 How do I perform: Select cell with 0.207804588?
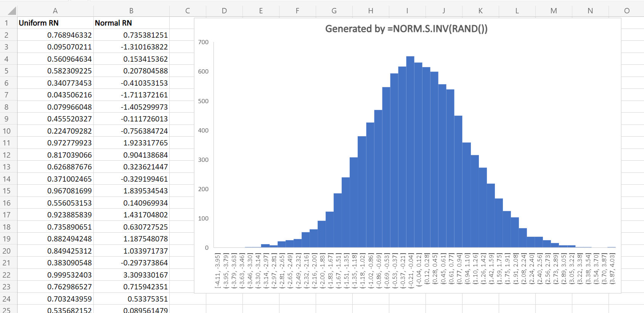131,71
